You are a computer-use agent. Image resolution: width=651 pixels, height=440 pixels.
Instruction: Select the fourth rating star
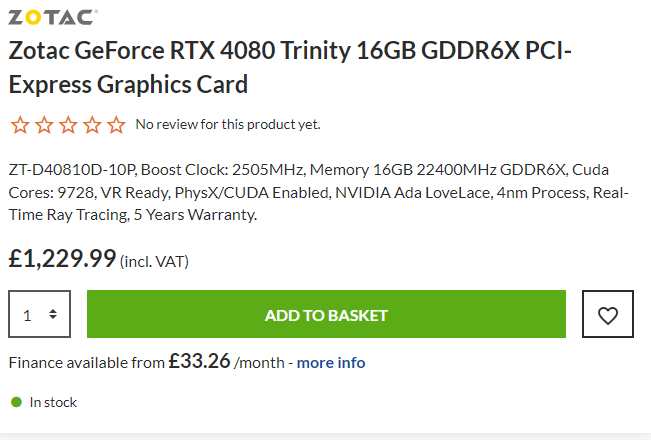92,125
